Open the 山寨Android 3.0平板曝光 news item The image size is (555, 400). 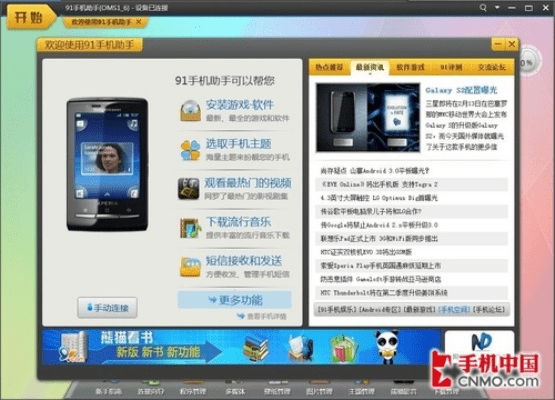click(x=374, y=171)
